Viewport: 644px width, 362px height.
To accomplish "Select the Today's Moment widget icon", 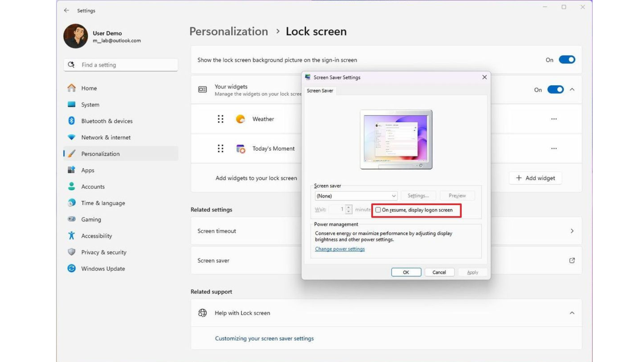I will [x=240, y=148].
